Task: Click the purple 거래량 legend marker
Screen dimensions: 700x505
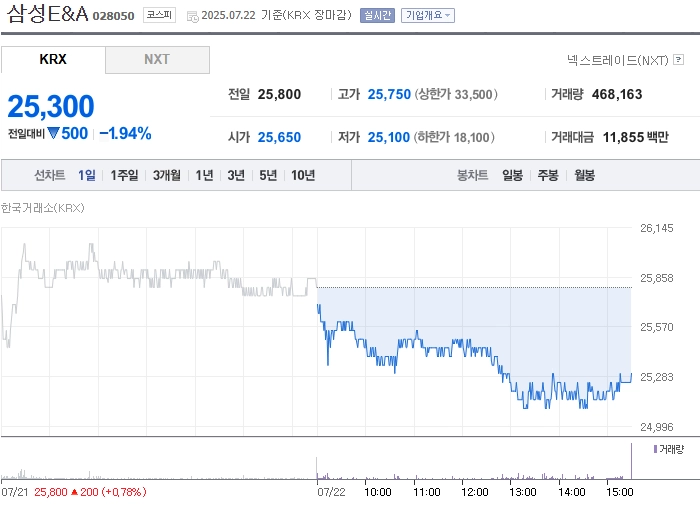Action: (655, 449)
